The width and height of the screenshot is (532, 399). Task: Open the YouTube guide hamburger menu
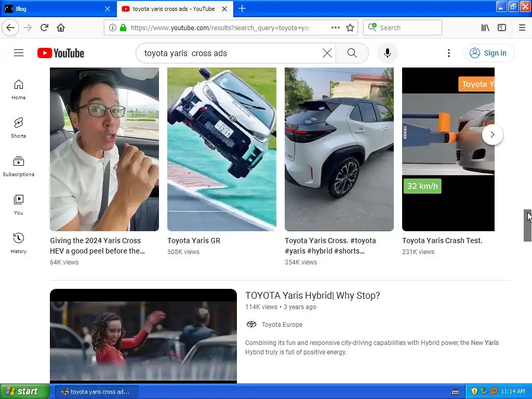click(19, 53)
